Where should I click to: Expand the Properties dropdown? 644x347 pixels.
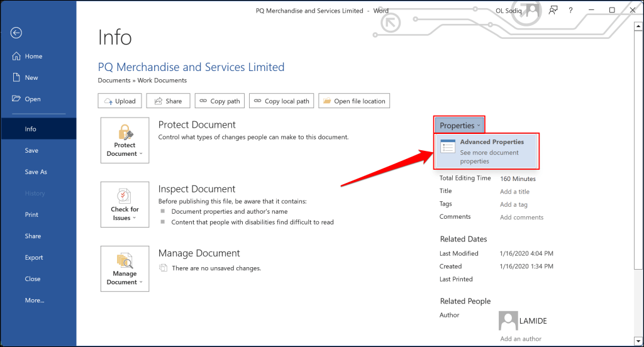click(x=460, y=125)
